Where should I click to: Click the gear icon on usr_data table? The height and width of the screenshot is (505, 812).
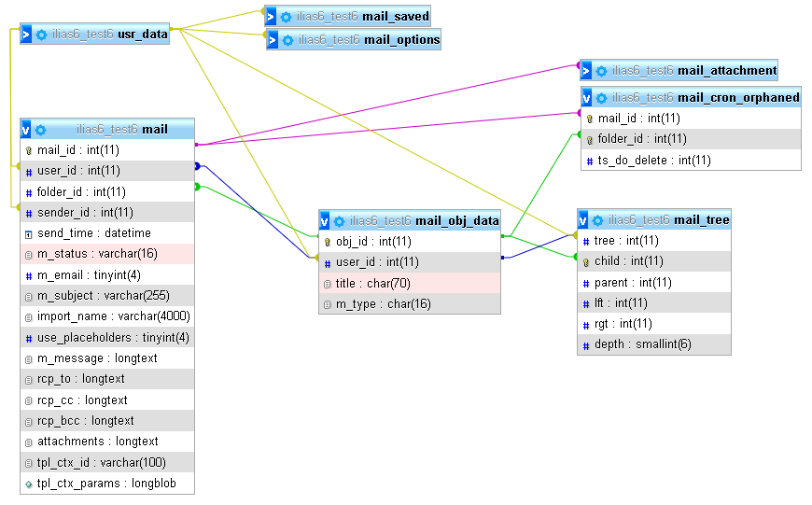(42, 35)
